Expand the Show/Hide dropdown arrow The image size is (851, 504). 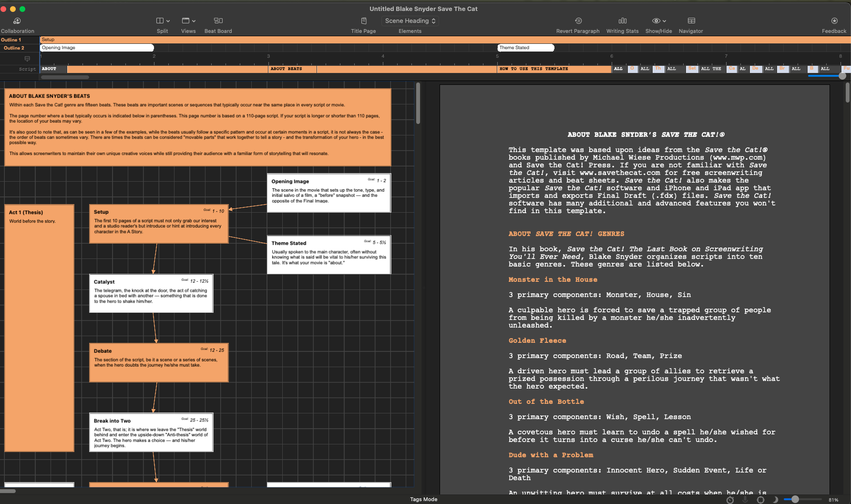click(x=664, y=21)
